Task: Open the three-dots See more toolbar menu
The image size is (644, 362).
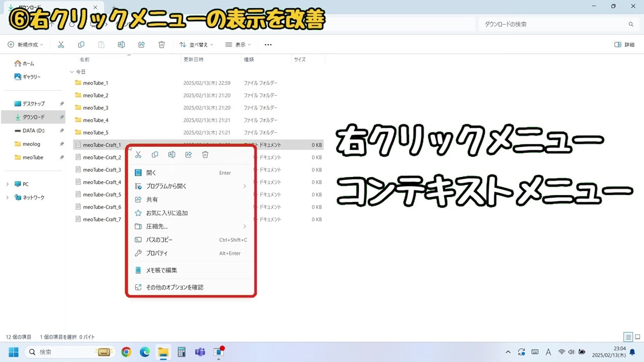Action: pyautogui.click(x=268, y=45)
